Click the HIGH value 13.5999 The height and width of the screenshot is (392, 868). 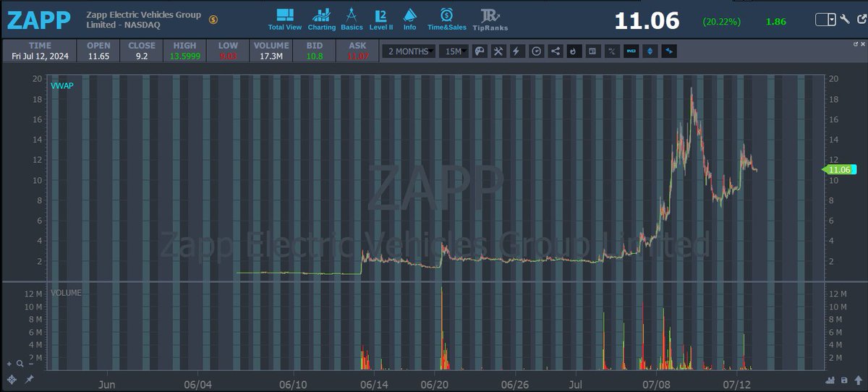point(184,56)
